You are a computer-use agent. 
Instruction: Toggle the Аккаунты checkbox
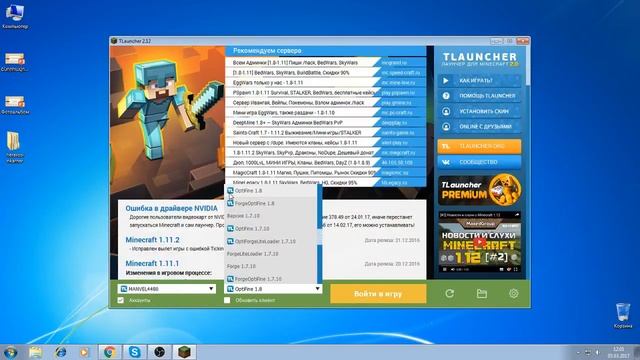pos(121,300)
